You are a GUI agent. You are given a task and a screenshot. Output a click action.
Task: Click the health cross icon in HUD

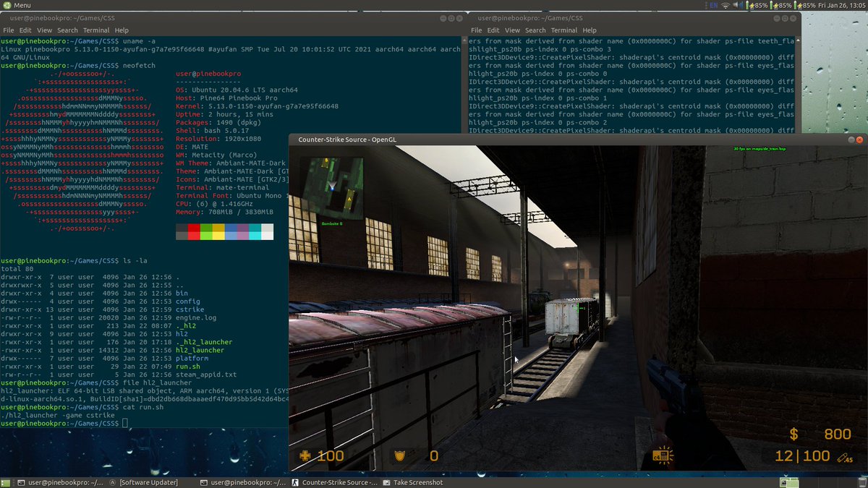[x=306, y=455]
